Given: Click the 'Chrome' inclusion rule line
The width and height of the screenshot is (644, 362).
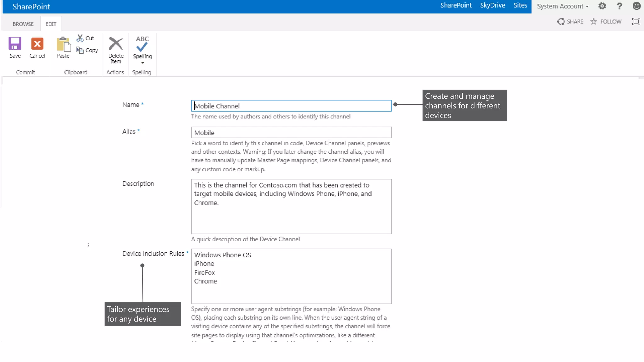Looking at the screenshot, I should click(x=205, y=281).
